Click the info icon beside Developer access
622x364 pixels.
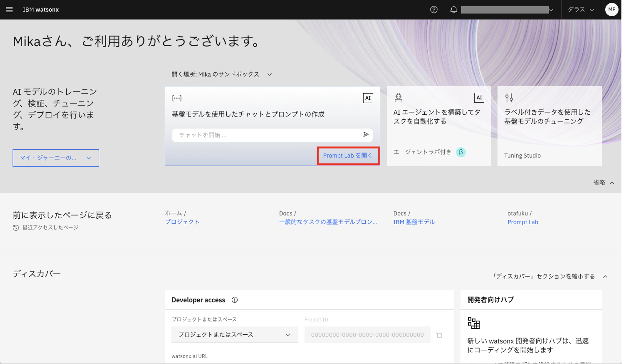click(235, 300)
